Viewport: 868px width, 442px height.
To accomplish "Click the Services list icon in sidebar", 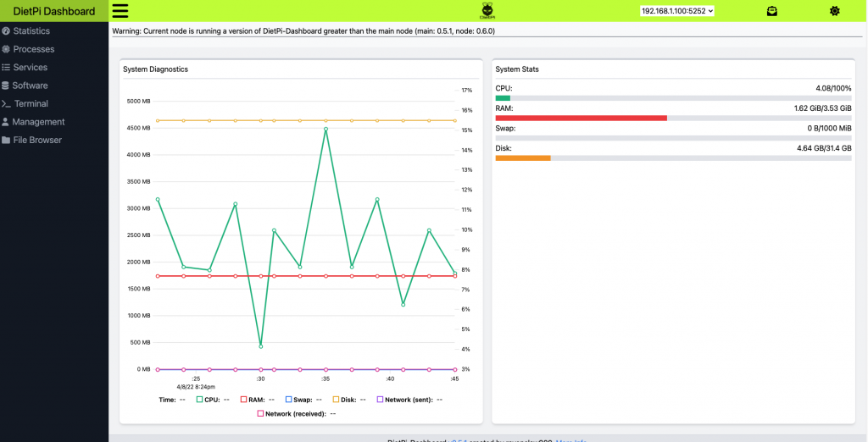I will (x=6, y=68).
